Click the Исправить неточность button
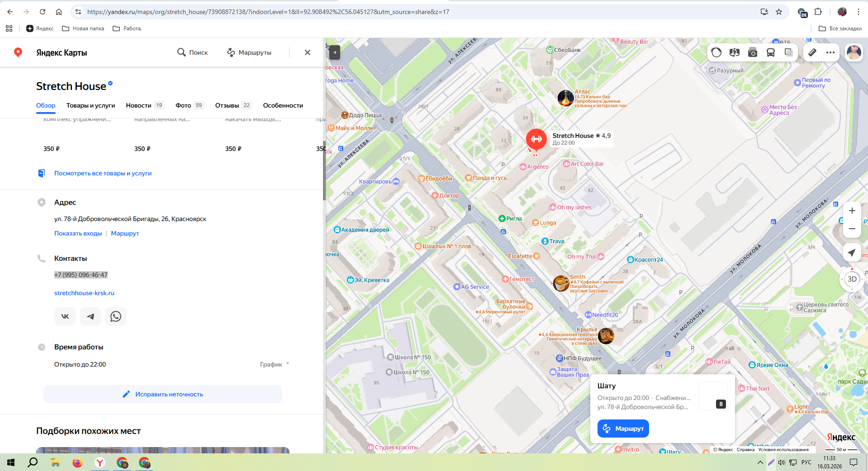Screen dimensions: 868x471 [163, 394]
